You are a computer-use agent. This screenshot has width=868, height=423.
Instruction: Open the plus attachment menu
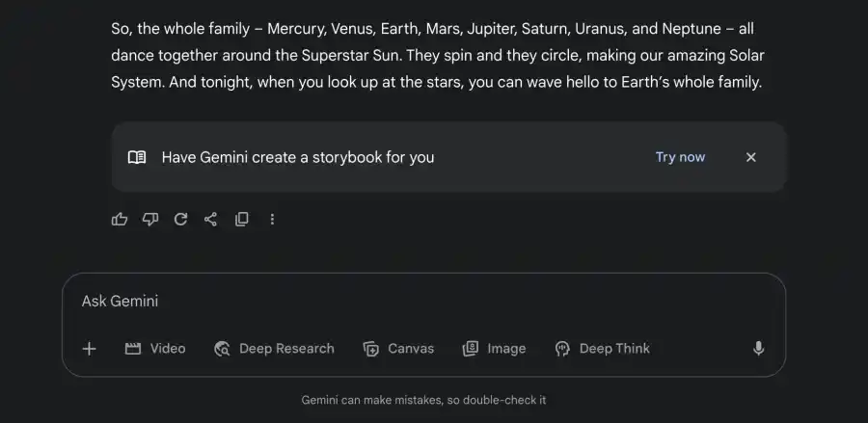(90, 349)
